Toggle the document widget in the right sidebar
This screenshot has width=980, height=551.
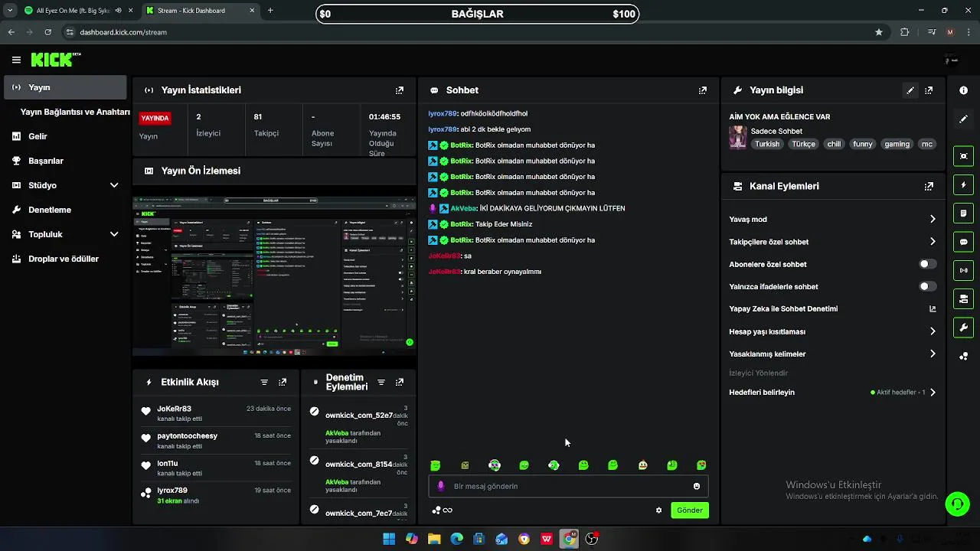pyautogui.click(x=963, y=213)
